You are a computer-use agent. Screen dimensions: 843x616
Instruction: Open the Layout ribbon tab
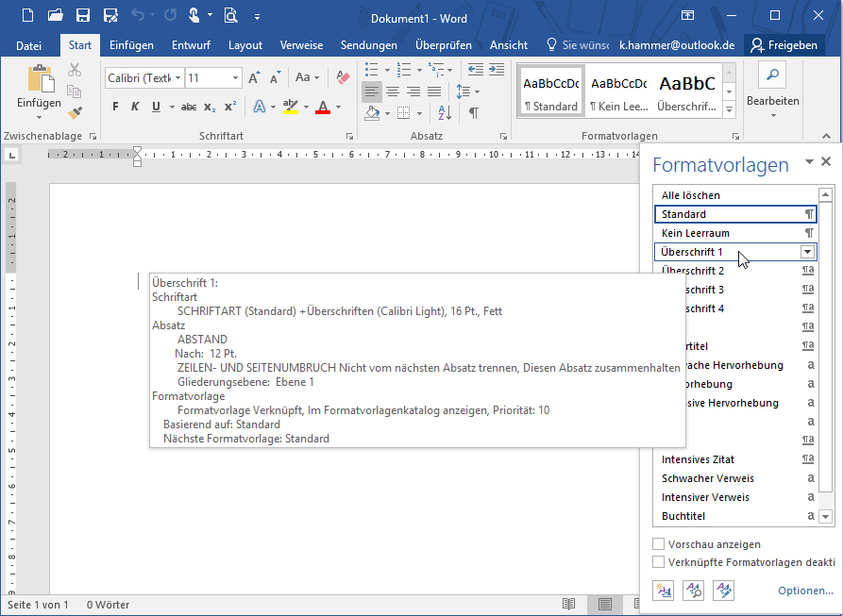click(x=245, y=45)
